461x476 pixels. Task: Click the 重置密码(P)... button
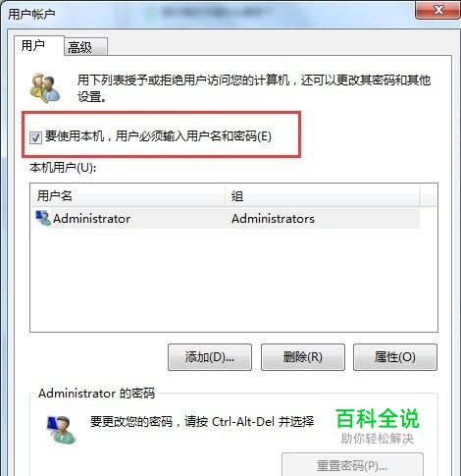click(352, 464)
